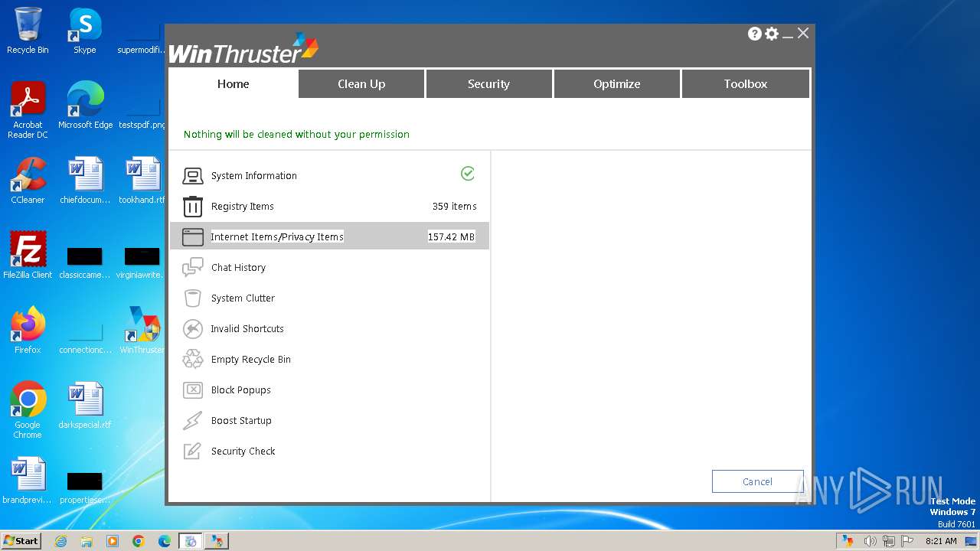Select the Recycle Bin desktop icon
Image resolution: width=980 pixels, height=551 pixels.
coord(28,31)
